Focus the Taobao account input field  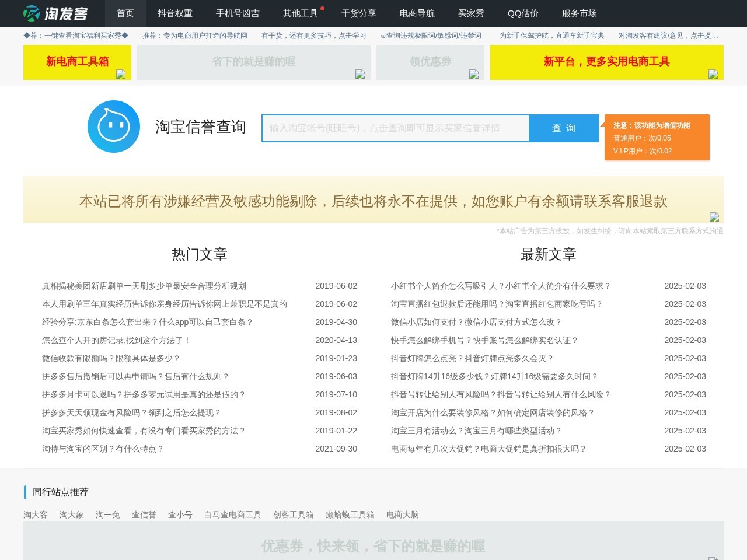396,128
